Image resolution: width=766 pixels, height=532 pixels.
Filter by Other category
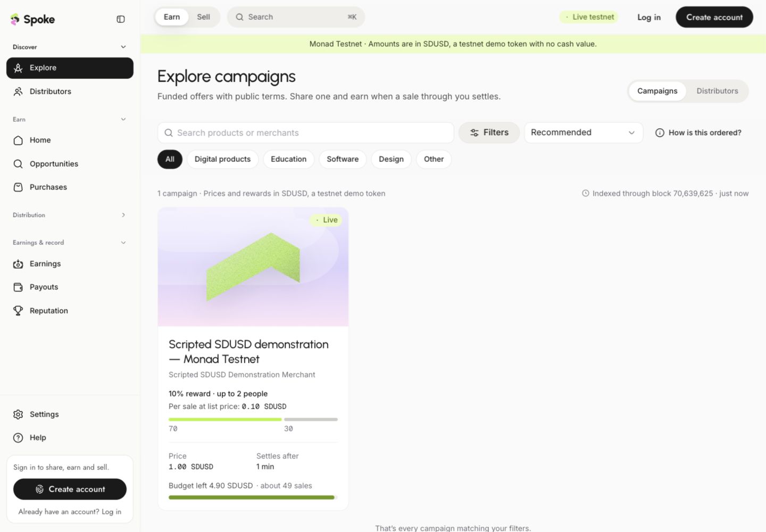click(434, 159)
